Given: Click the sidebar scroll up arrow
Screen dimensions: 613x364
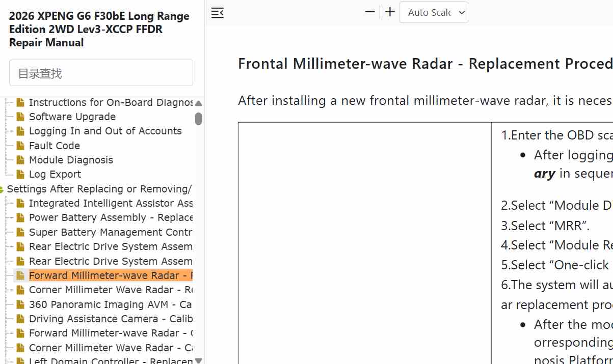Looking at the screenshot, I should [x=198, y=103].
